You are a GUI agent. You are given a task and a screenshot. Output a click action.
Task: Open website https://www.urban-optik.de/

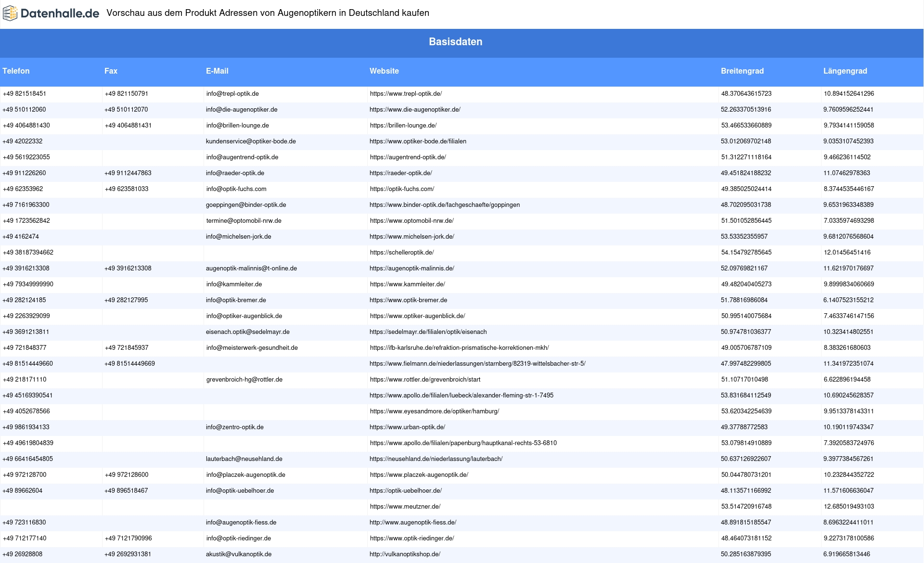[x=407, y=427]
